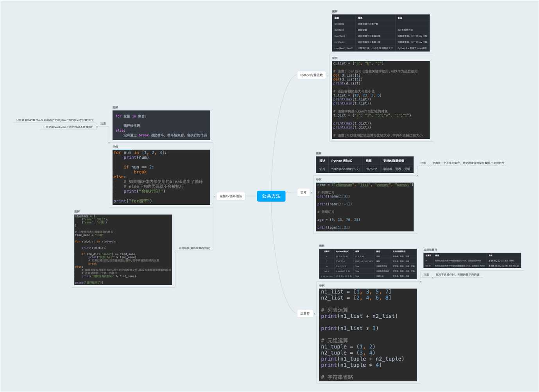The height and width of the screenshot is (392, 539).
Task: Click the len(item) row in functions table
Action: tap(381, 24)
